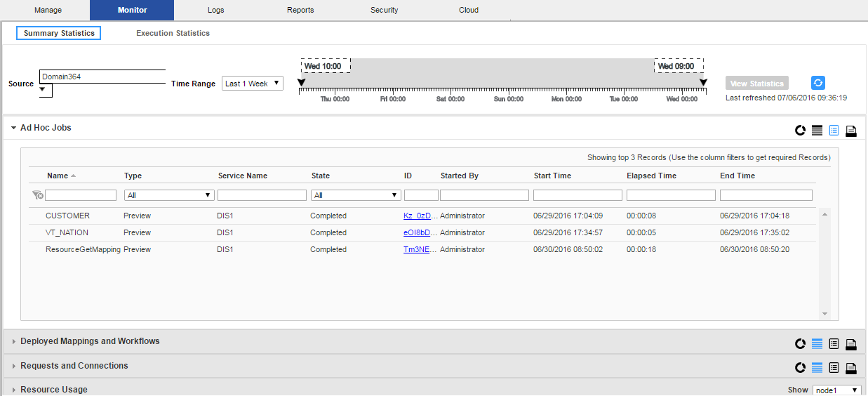Click the blue refresh statistics icon

[817, 83]
